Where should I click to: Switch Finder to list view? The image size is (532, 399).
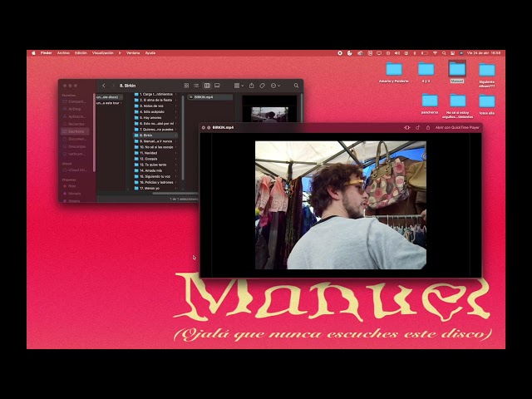tap(196, 86)
